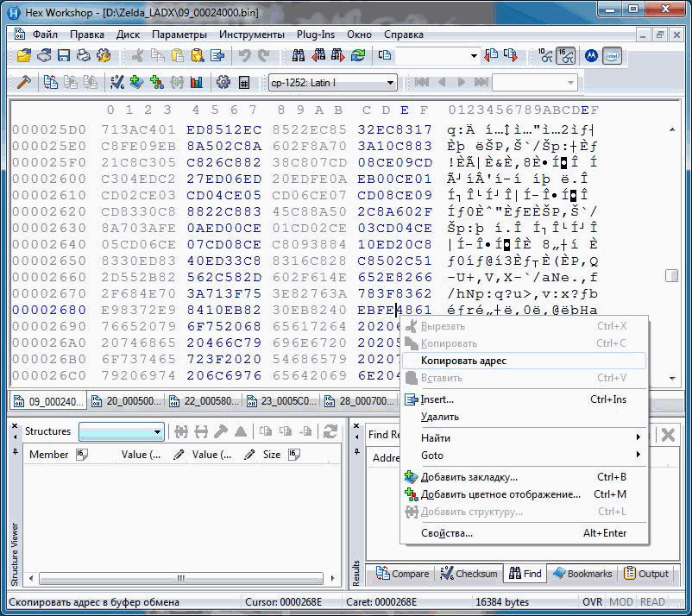Expand the Goto submenu in context menu
Image resolution: width=692 pixels, height=616 pixels.
tap(524, 455)
